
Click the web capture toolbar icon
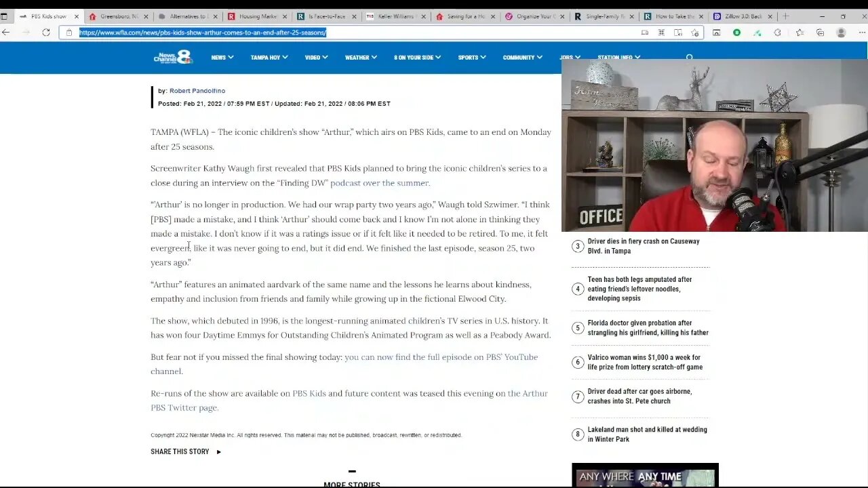click(x=716, y=33)
